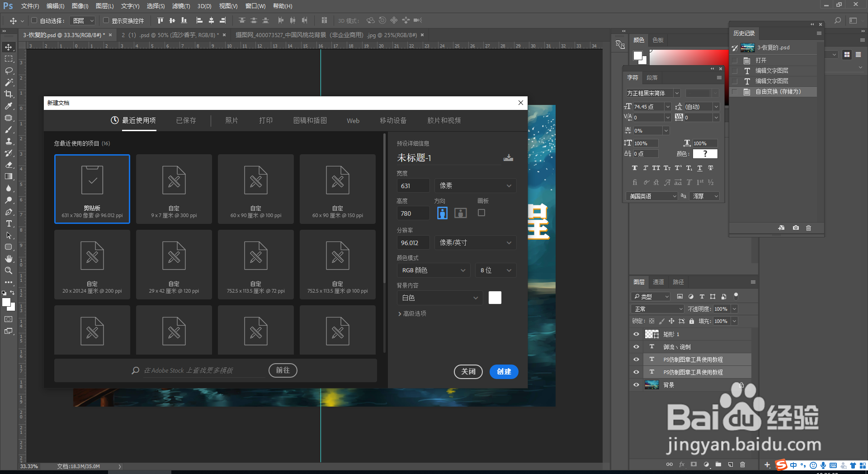Open the RGB 颜色 color mode dropdown

click(x=434, y=270)
